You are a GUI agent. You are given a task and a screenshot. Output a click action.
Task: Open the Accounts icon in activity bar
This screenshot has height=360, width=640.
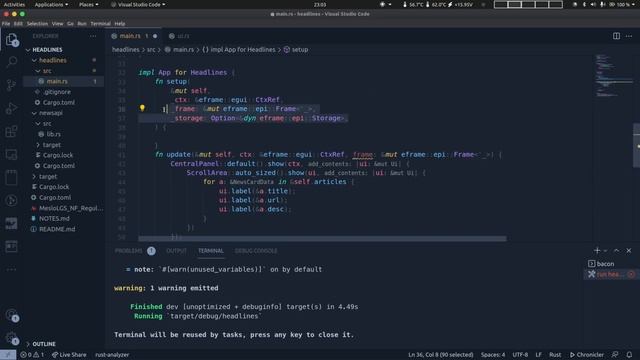coord(11,315)
